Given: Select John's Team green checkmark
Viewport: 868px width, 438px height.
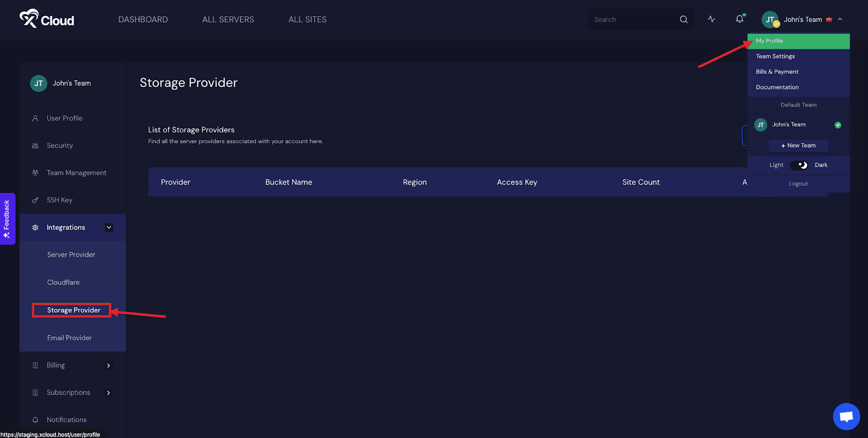Looking at the screenshot, I should click(x=838, y=125).
